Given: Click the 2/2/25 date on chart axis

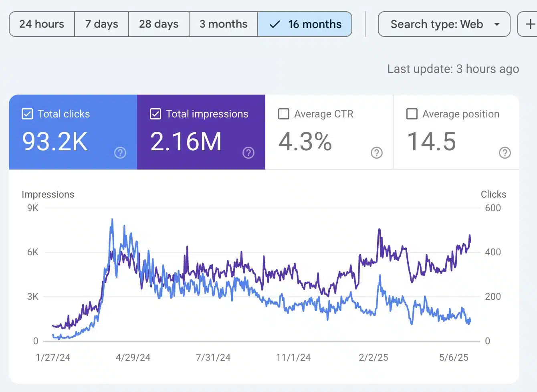Looking at the screenshot, I should point(373,358).
